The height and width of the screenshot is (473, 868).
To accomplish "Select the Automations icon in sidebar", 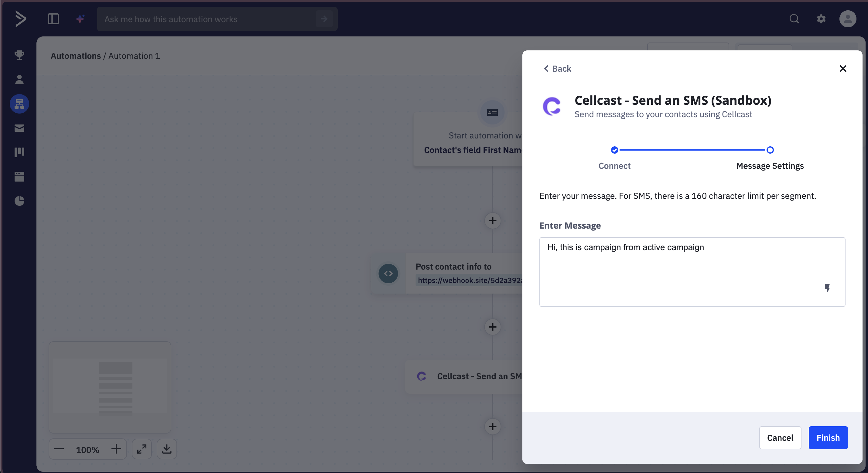I will [19, 104].
